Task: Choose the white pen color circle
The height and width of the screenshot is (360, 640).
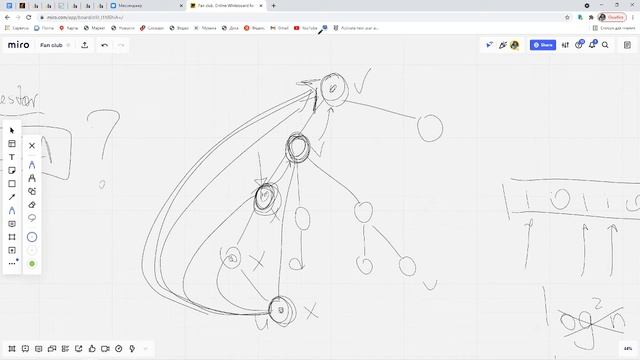Action: coord(32,250)
